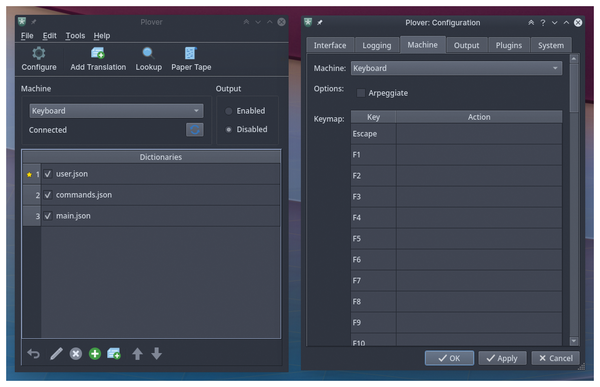The width and height of the screenshot is (600, 387).
Task: Select the "F4" key row
Action: pos(457,217)
